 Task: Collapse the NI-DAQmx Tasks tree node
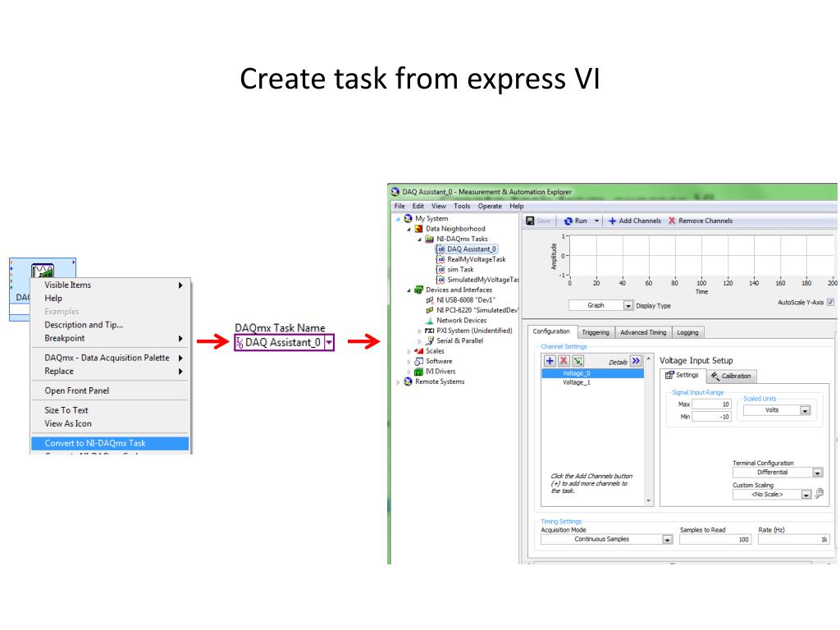point(420,240)
